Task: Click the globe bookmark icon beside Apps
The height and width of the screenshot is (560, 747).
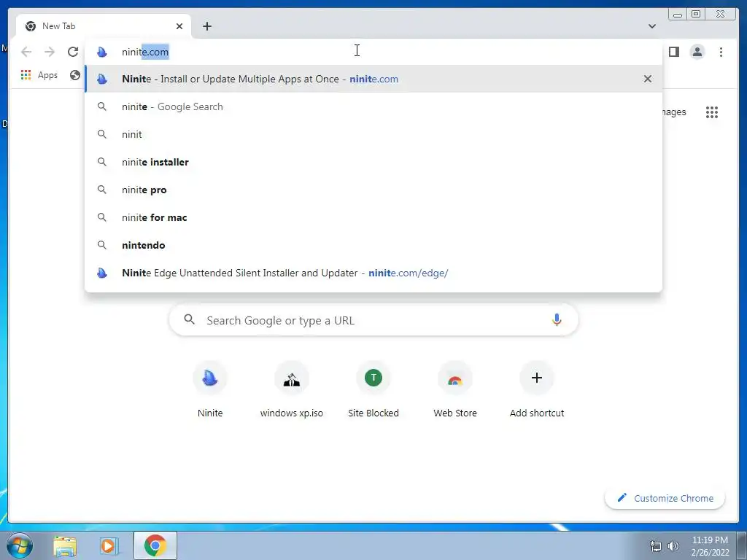Action: coord(75,75)
